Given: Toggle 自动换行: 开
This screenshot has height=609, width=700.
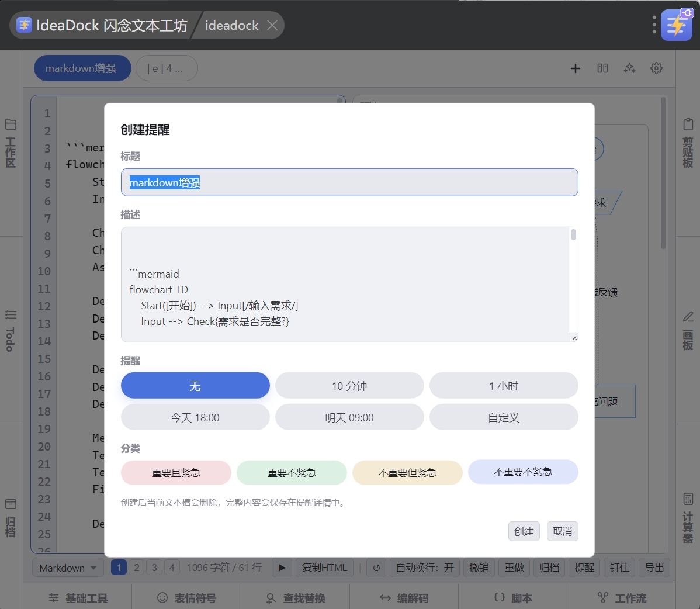Looking at the screenshot, I should [425, 568].
